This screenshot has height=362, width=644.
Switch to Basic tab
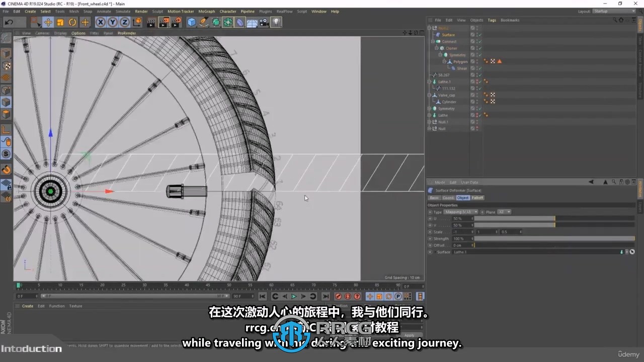[x=434, y=198]
